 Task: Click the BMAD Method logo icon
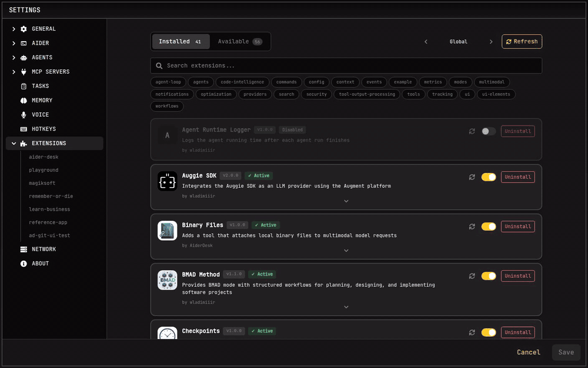167,280
